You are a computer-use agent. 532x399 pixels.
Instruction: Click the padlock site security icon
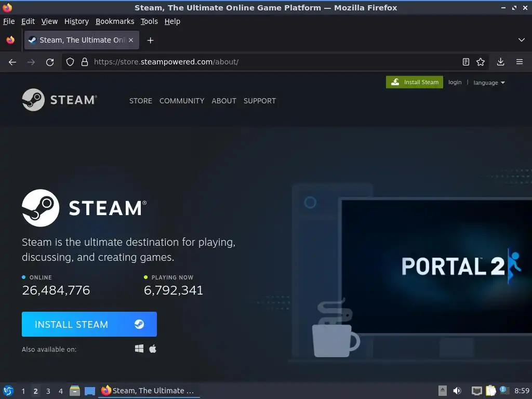point(85,62)
